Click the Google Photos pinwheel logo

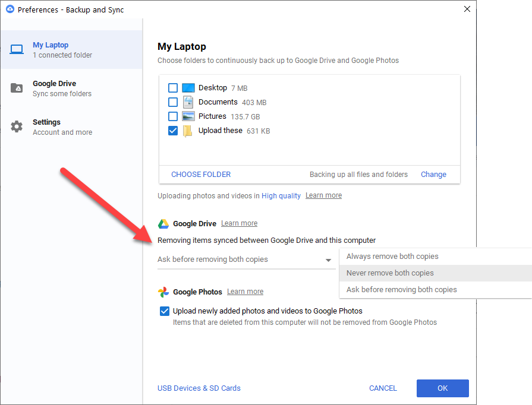(x=163, y=292)
